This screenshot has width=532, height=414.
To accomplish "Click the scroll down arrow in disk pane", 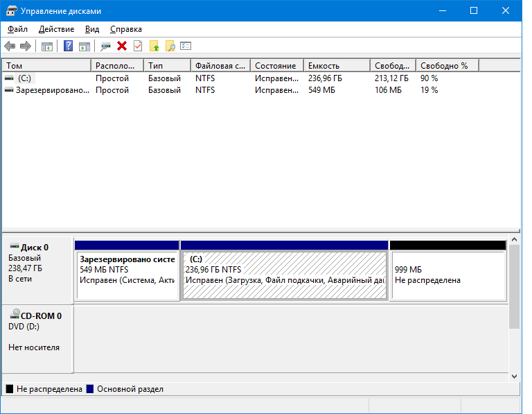I will pos(514,376).
